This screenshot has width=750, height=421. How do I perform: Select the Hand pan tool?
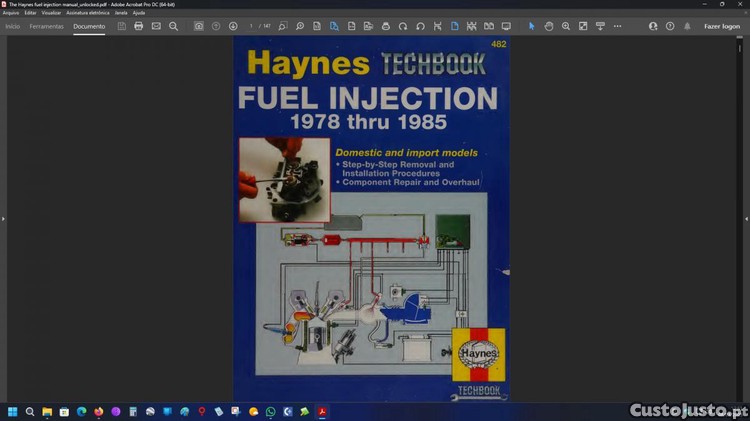(549, 26)
